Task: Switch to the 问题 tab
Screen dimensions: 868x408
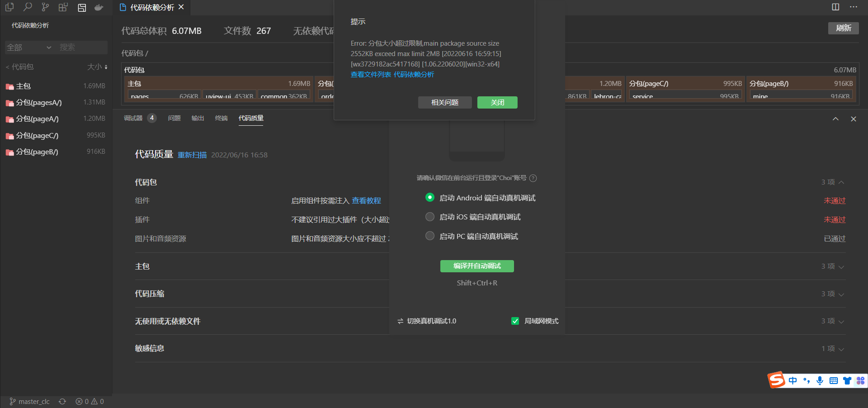Action: (x=174, y=118)
